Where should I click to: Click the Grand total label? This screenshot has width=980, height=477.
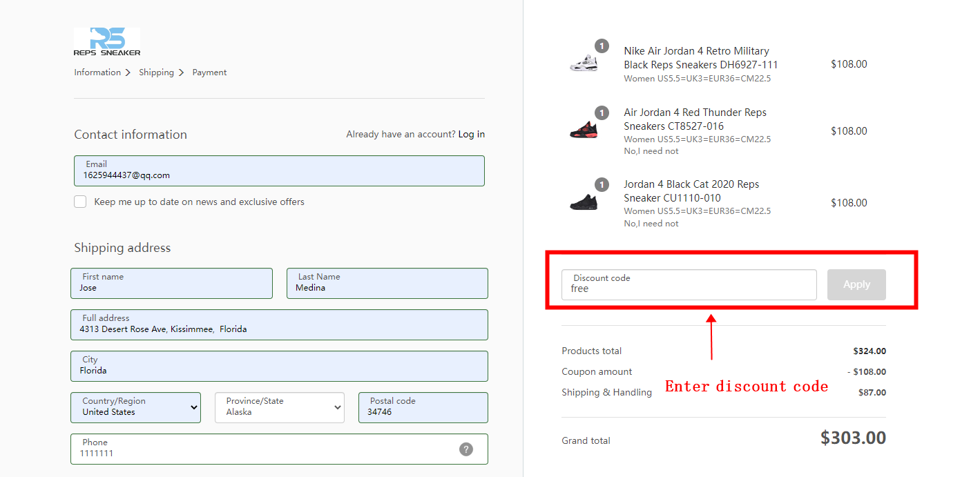coord(586,441)
